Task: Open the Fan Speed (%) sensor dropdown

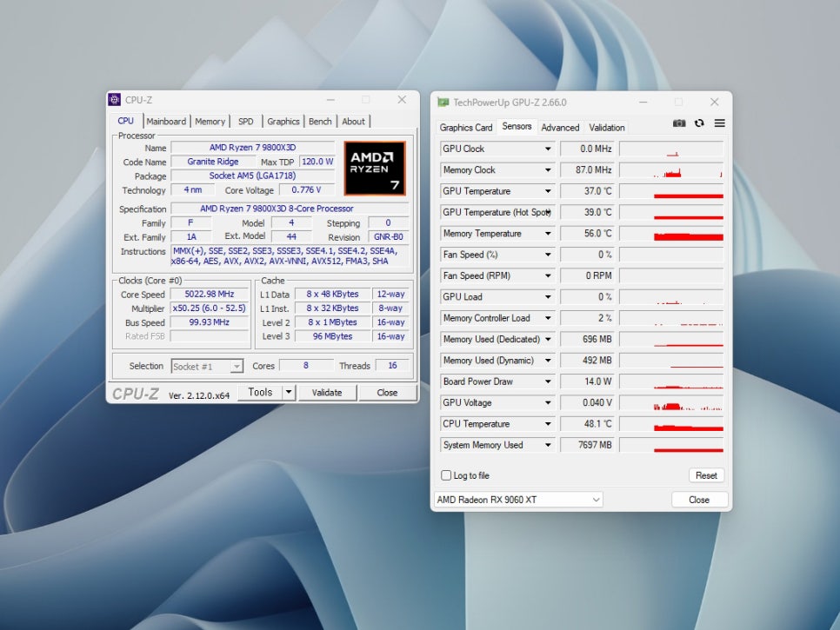Action: tap(548, 255)
